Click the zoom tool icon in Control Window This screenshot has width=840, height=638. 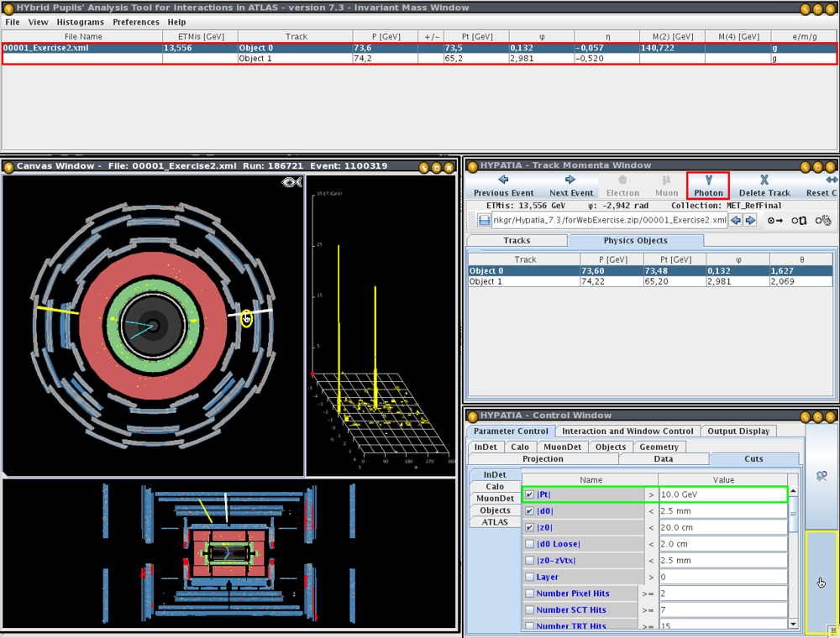point(822,476)
